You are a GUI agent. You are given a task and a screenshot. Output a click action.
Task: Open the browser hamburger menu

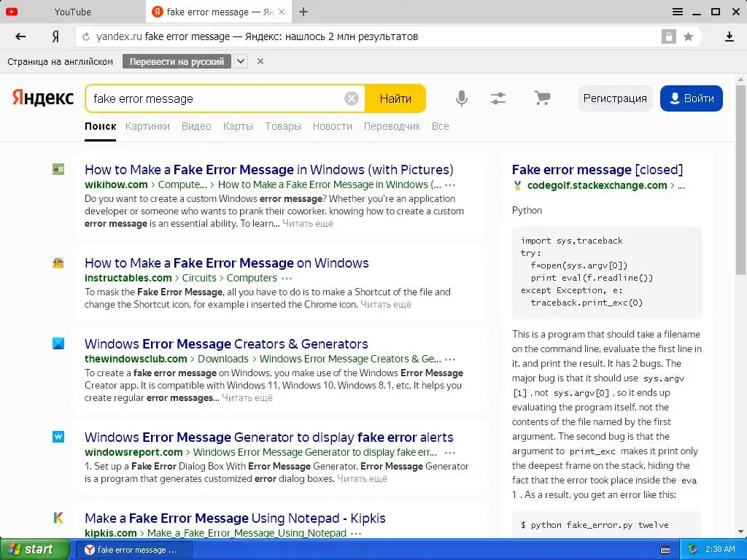(678, 12)
